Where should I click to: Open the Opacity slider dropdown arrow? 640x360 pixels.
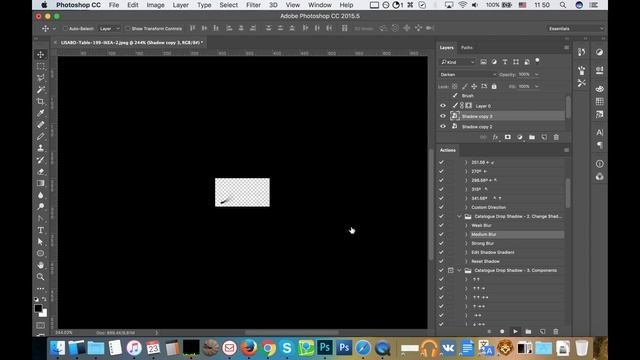pyautogui.click(x=536, y=75)
